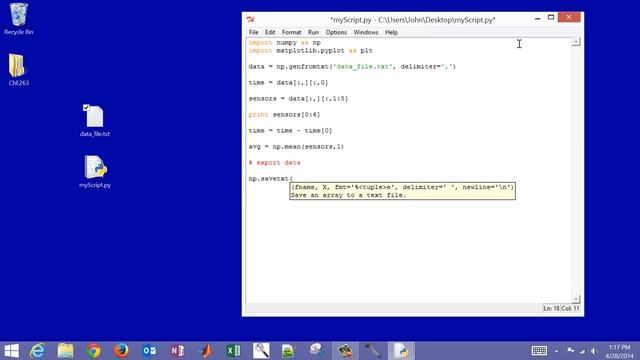
Task: Click the editor scrollbar up arrow
Action: click(x=576, y=42)
